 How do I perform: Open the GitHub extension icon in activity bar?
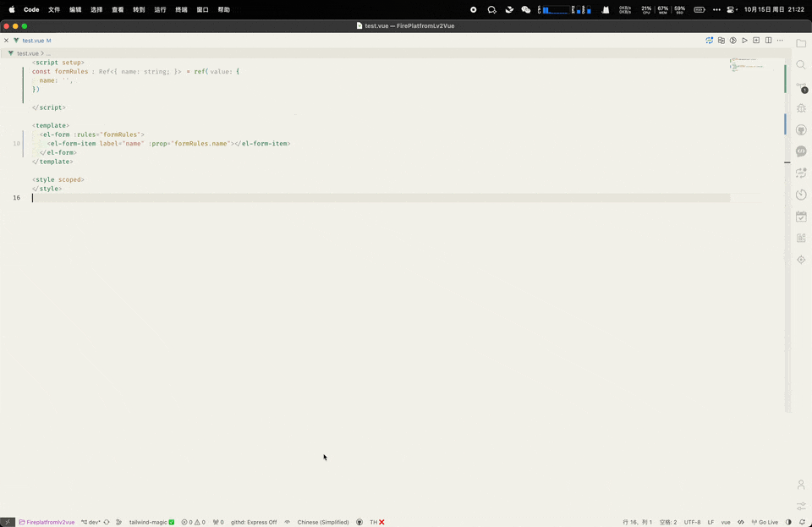801,129
